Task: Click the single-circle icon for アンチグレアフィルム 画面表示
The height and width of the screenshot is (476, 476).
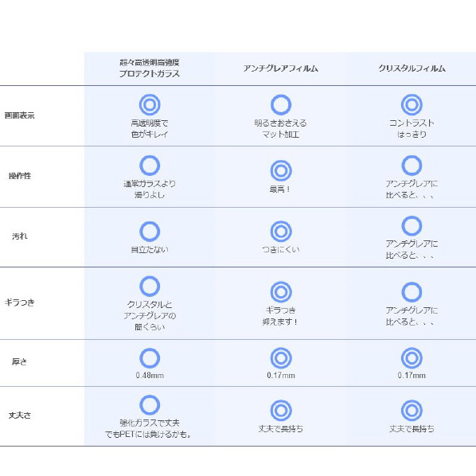Action: 281,105
